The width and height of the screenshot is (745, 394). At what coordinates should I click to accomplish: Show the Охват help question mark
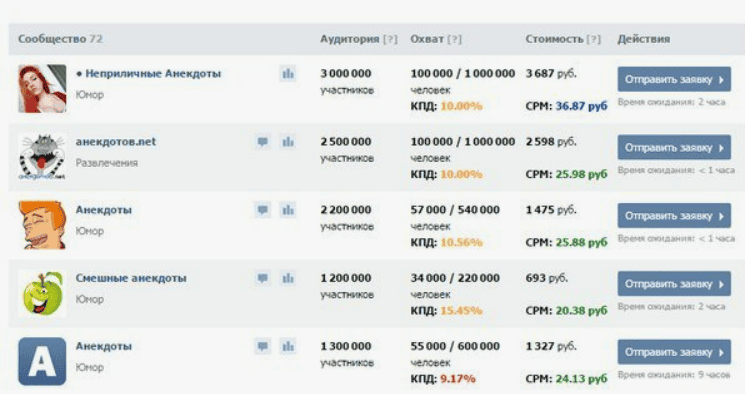[x=454, y=39]
